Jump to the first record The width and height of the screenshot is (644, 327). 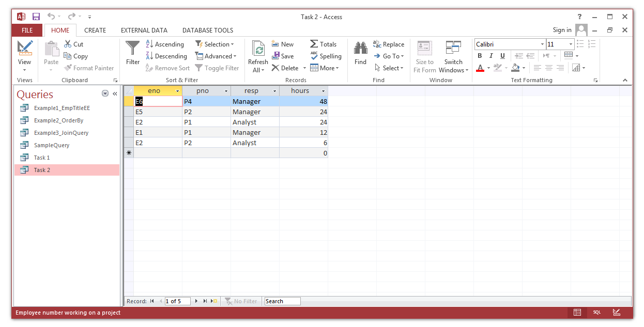coord(152,301)
